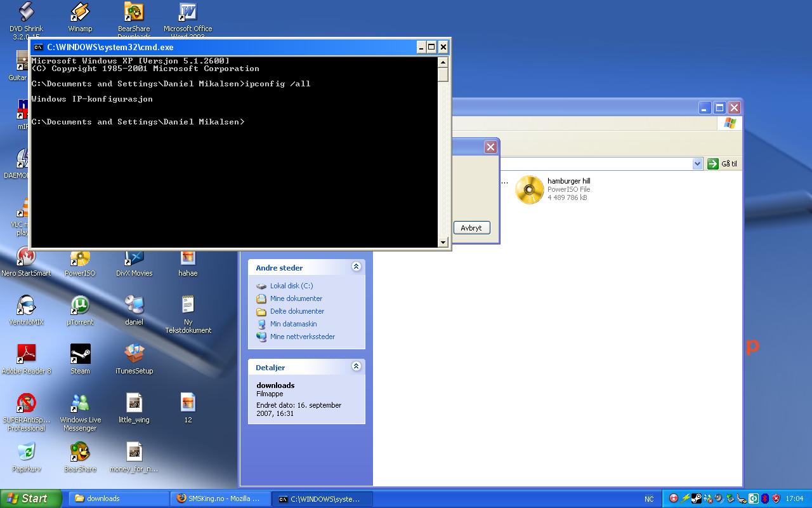
Task: Open the red shield security alert tray icon
Action: click(x=776, y=498)
